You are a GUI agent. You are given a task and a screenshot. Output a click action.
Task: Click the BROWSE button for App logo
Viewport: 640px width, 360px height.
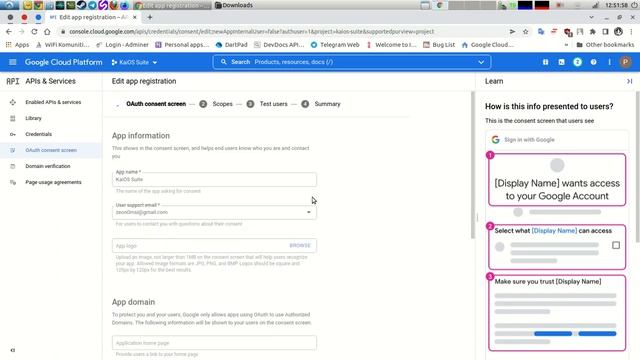[x=300, y=246]
